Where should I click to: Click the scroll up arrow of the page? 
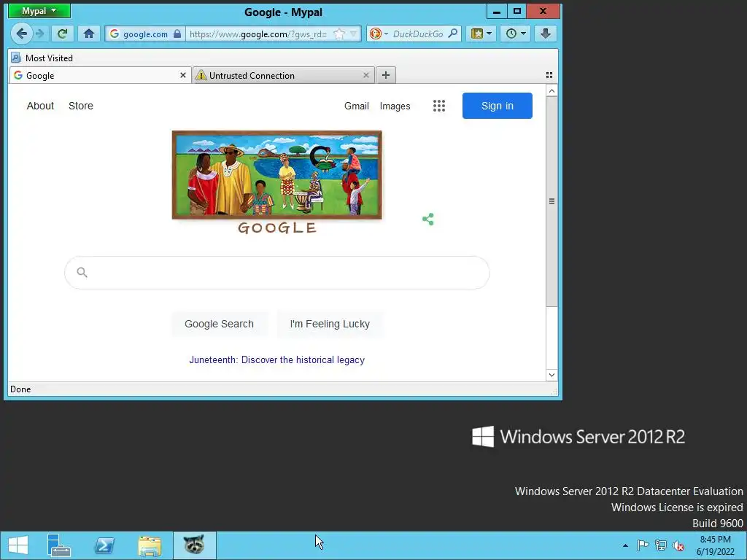click(551, 91)
